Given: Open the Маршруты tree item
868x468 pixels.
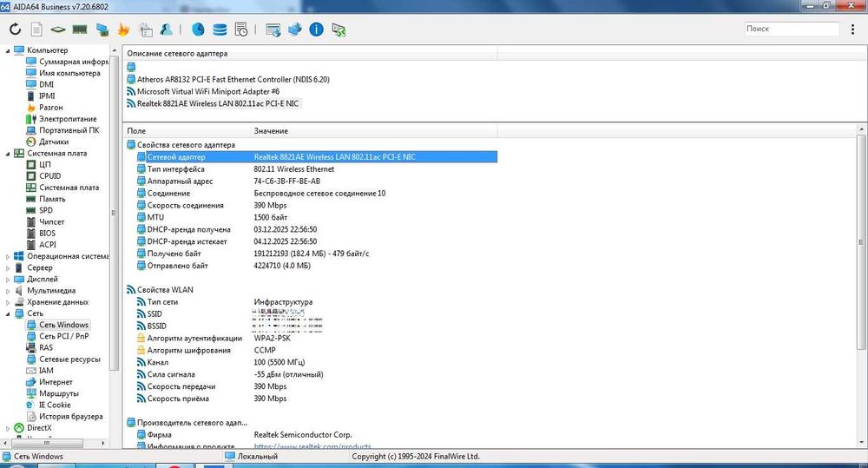Looking at the screenshot, I should click(x=59, y=394).
